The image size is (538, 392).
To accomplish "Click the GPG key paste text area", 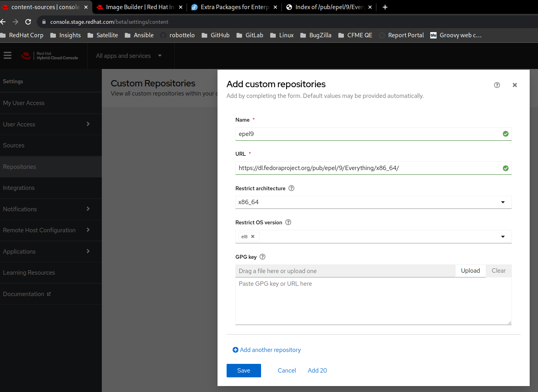I will click(373, 301).
